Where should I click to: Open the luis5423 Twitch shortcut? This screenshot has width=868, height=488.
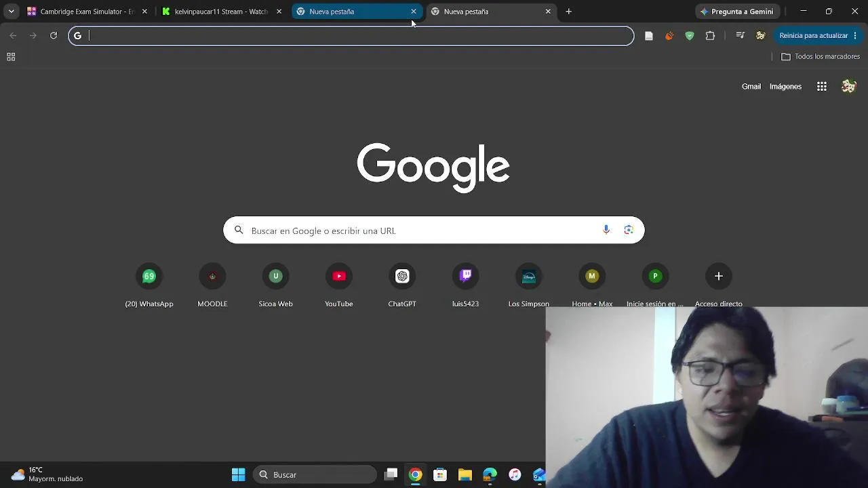pyautogui.click(x=465, y=285)
